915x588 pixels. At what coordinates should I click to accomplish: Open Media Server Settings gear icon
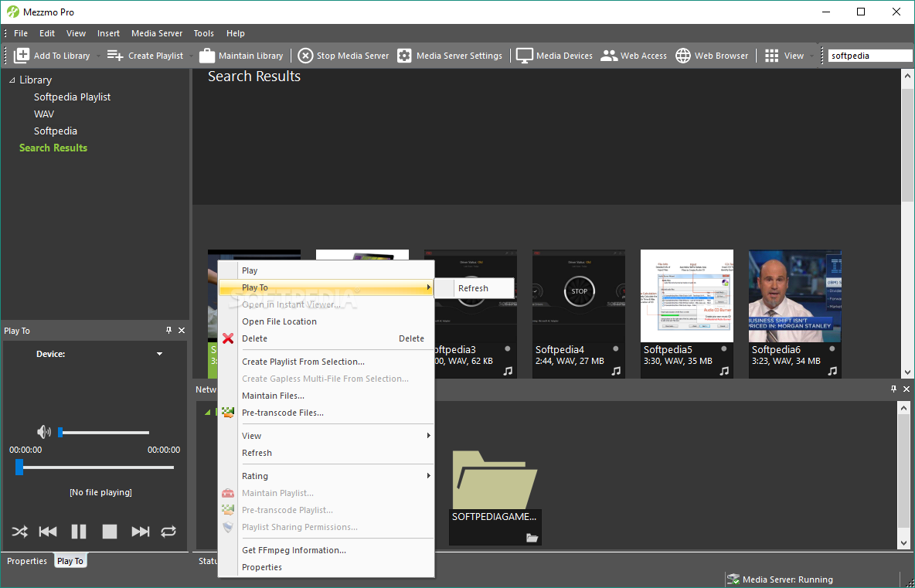coord(404,56)
